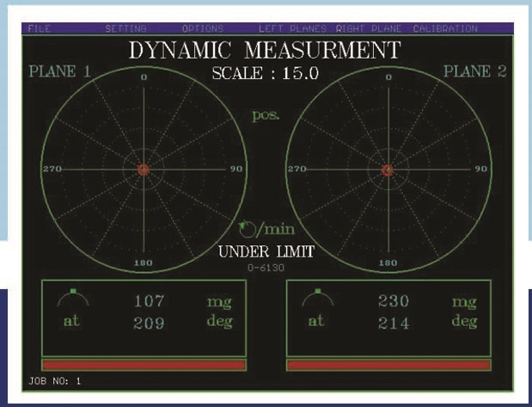Click the red bar under Plane 1 readout
This screenshot has height=407, width=532.
(x=144, y=365)
